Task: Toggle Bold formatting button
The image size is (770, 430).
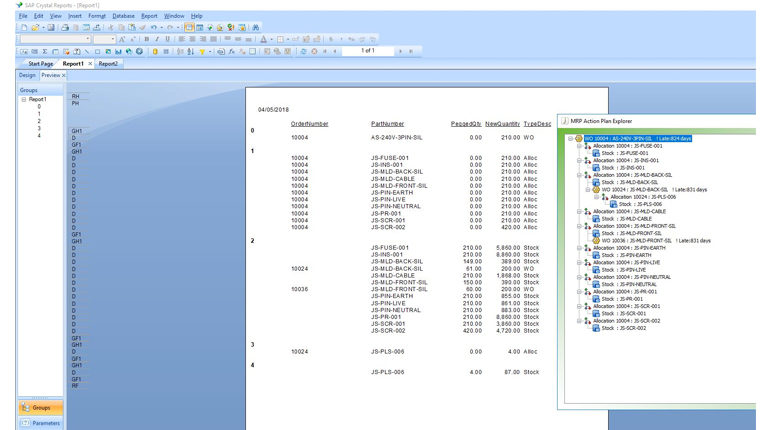Action: point(146,39)
